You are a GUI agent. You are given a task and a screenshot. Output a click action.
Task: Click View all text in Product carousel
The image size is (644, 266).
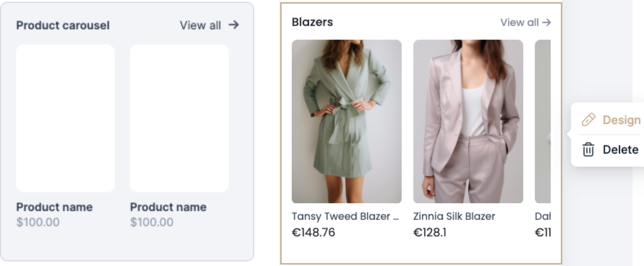tap(200, 25)
